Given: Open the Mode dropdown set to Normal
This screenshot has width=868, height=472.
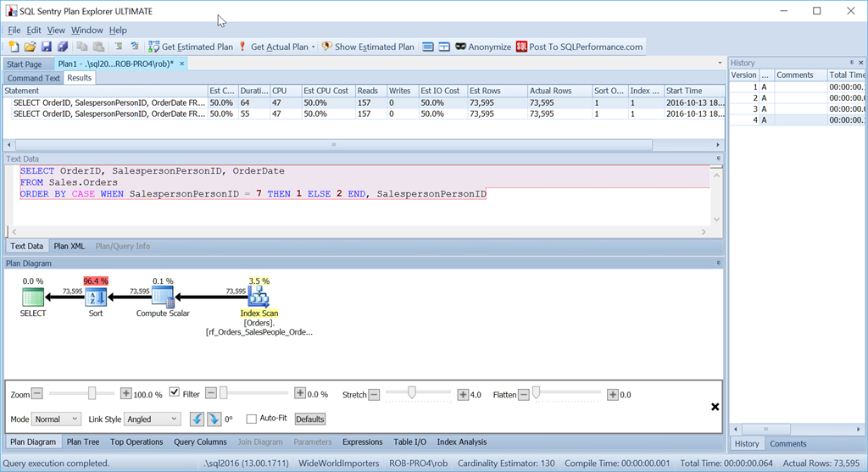Looking at the screenshot, I should pyautogui.click(x=57, y=419).
